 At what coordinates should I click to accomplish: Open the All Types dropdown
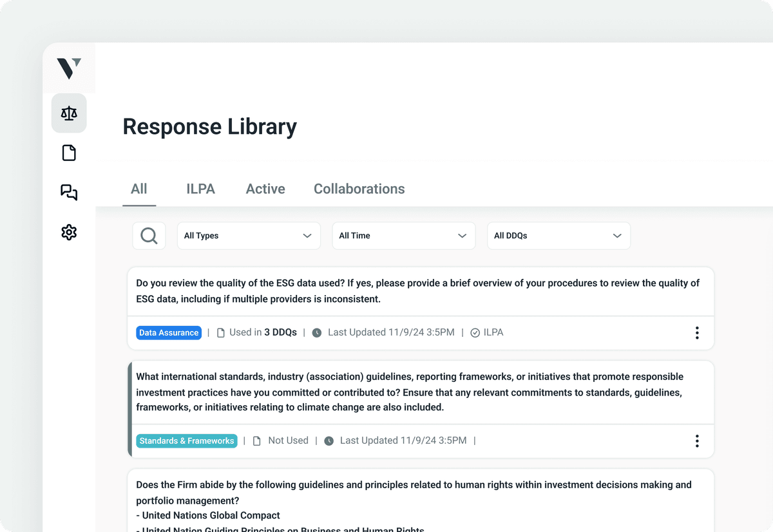tap(249, 235)
